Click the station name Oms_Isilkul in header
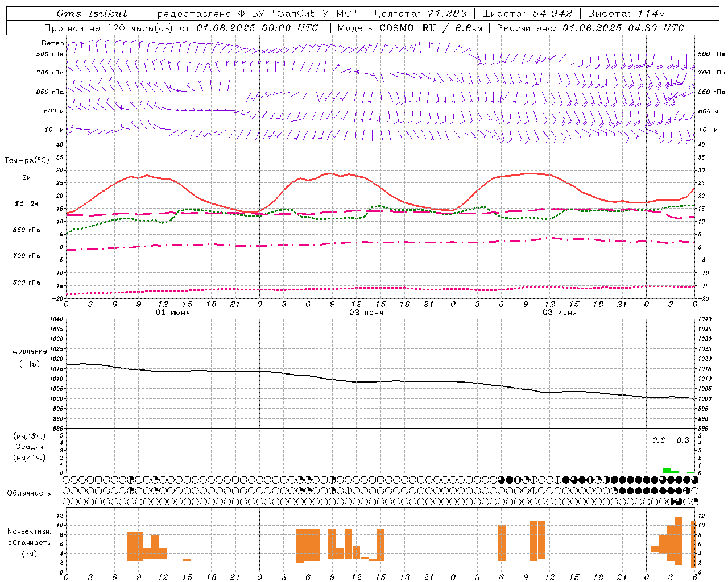The image size is (728, 582). 92,14
